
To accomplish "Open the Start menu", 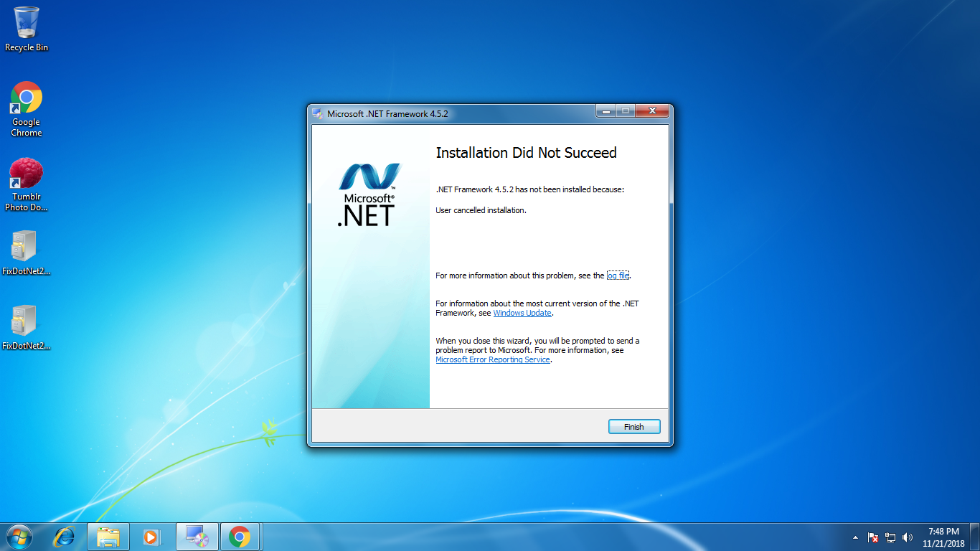I will click(x=18, y=536).
